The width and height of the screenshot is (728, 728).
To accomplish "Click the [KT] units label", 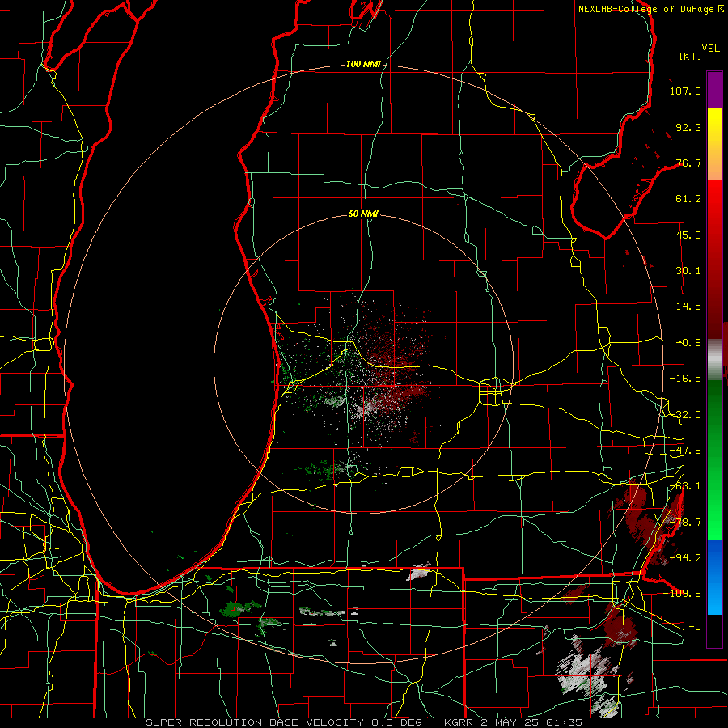I will (691, 56).
